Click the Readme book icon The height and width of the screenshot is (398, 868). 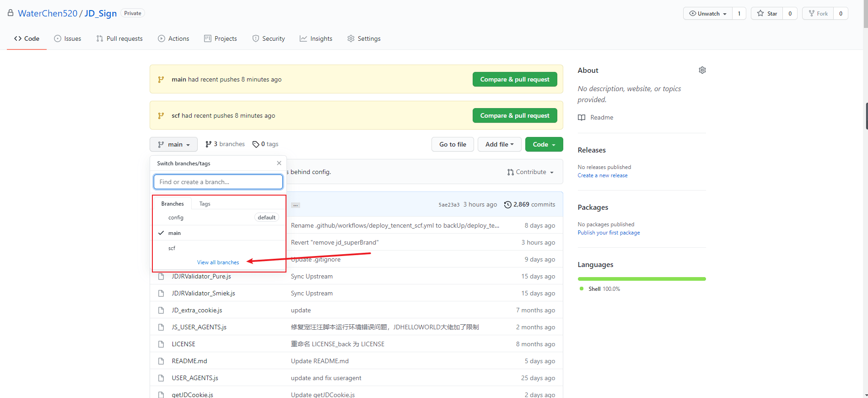582,118
